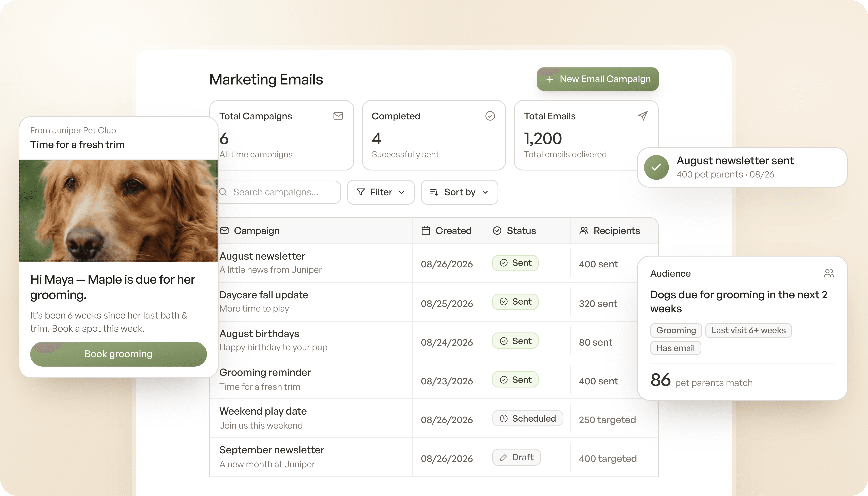Click the August newsletter sent notification title
Viewport: 868px width, 496px height.
point(735,160)
